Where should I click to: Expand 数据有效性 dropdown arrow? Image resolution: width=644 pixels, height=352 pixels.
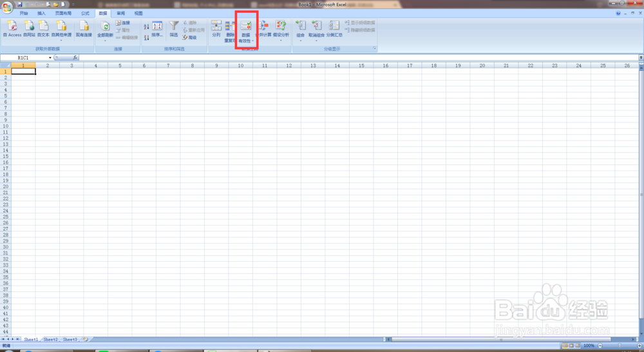252,41
